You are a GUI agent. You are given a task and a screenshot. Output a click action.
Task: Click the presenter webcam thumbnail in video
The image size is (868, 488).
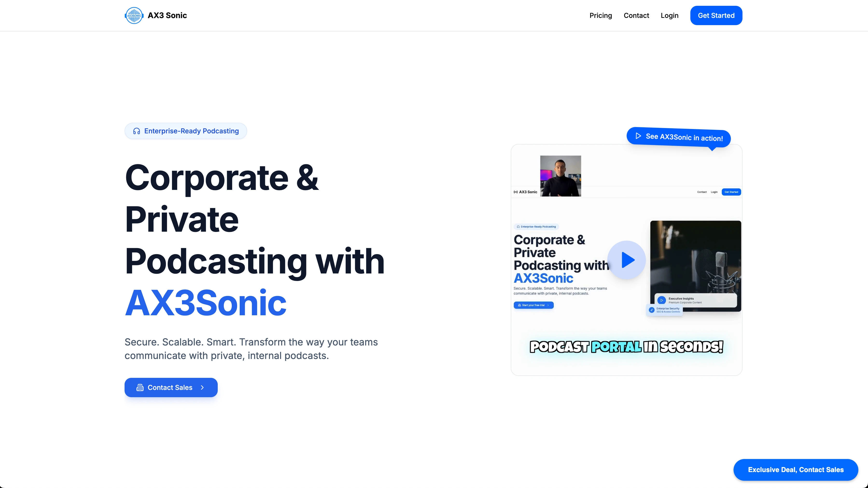[x=560, y=176]
